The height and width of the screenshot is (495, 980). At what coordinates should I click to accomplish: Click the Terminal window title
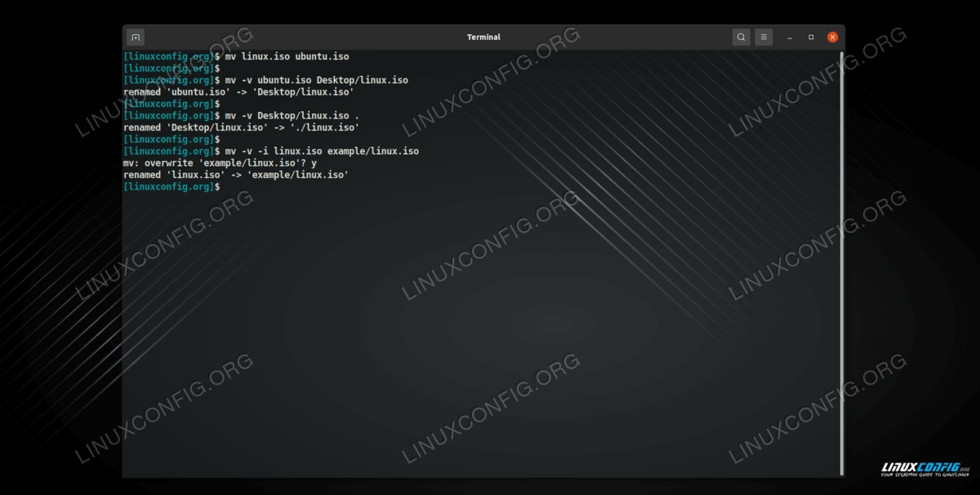(x=483, y=38)
